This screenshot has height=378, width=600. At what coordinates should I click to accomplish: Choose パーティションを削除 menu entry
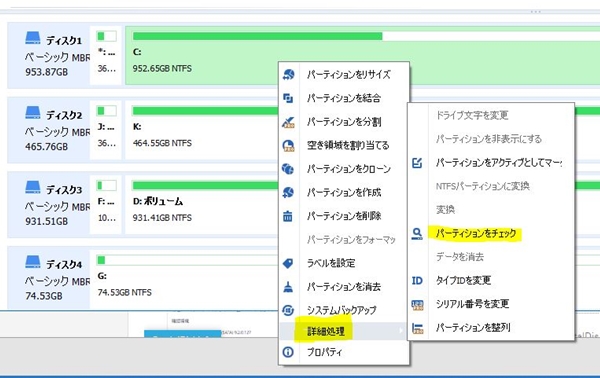[x=344, y=216]
